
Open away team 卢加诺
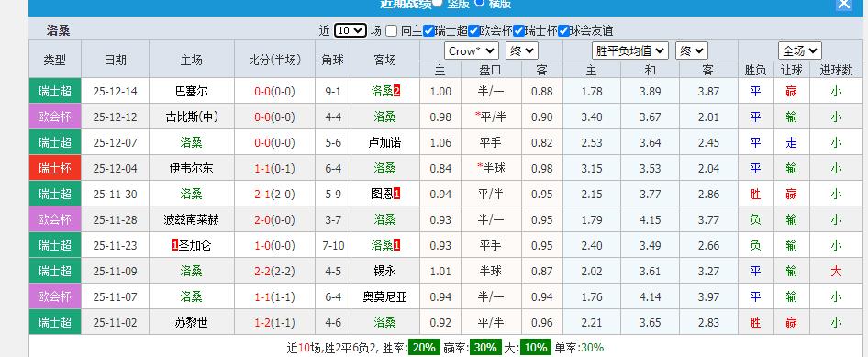click(385, 143)
